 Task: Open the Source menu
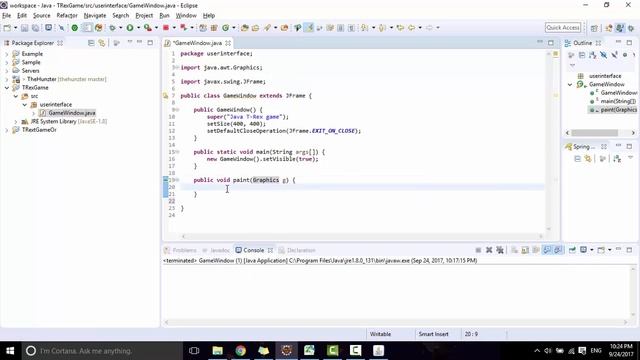pos(42,16)
